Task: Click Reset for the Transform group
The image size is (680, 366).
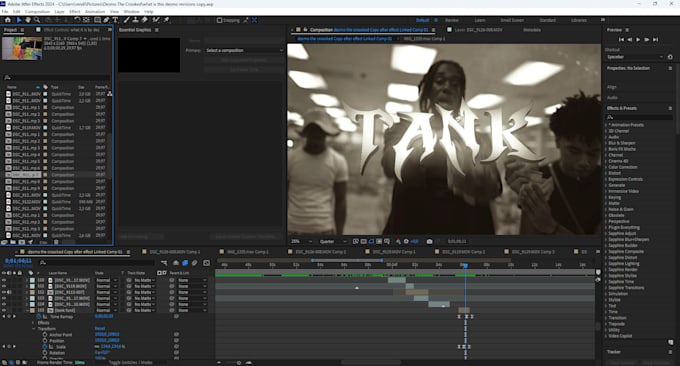Action: pyautogui.click(x=100, y=329)
